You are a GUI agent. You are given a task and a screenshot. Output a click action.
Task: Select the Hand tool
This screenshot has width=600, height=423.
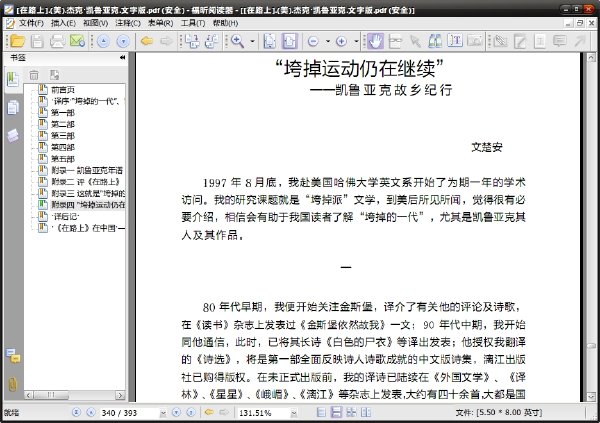point(375,41)
